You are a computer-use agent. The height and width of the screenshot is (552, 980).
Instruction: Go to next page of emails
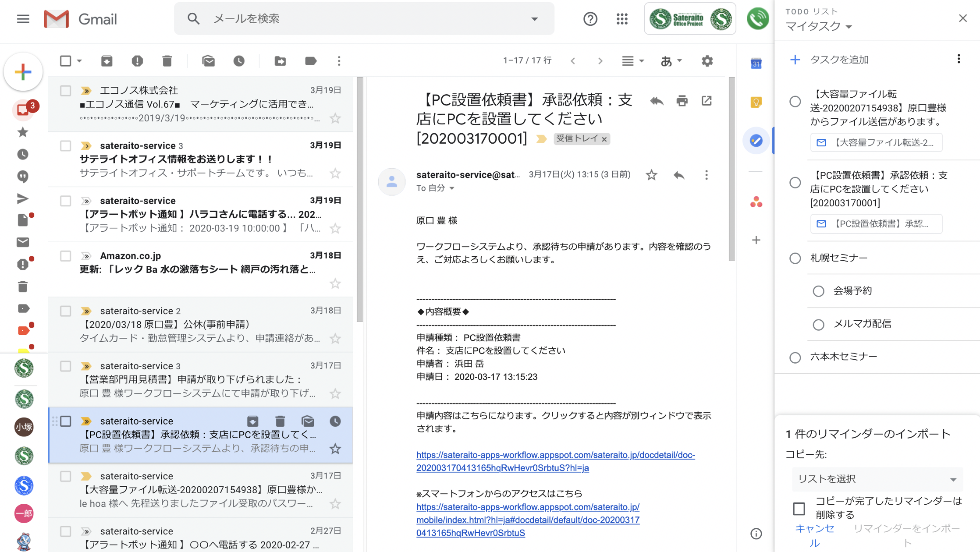[x=600, y=61]
